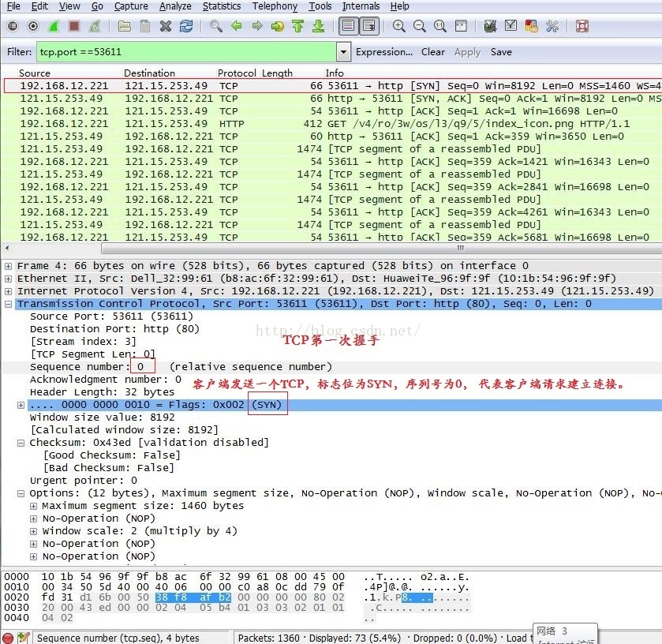Image resolution: width=662 pixels, height=644 pixels.
Task: Select 'Sequence number: 0' detail line
Action: pyautogui.click(x=331, y=366)
